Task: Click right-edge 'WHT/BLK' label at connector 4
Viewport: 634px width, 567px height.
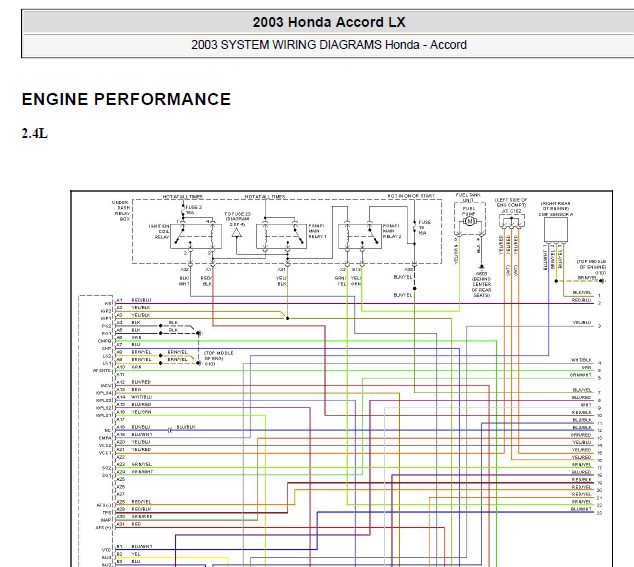Action: [x=581, y=360]
